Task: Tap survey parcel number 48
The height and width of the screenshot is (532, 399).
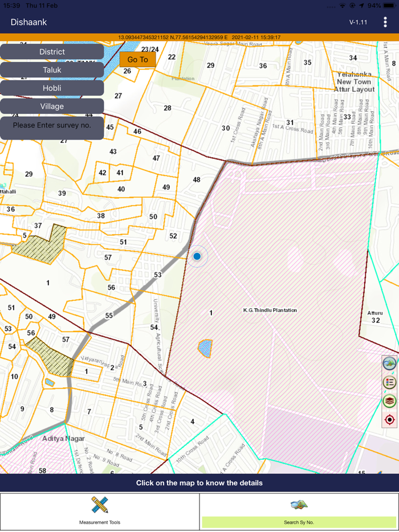Action: coord(196,179)
